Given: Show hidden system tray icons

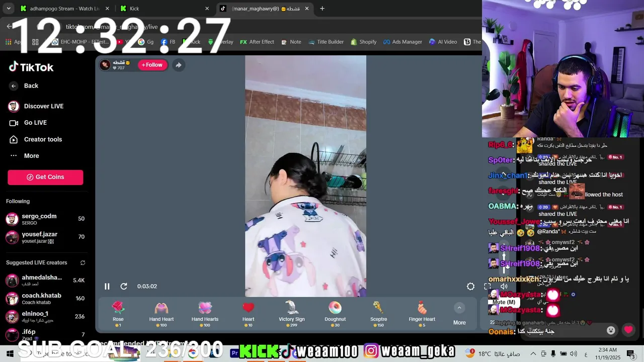Looking at the screenshot, I should pos(533,353).
